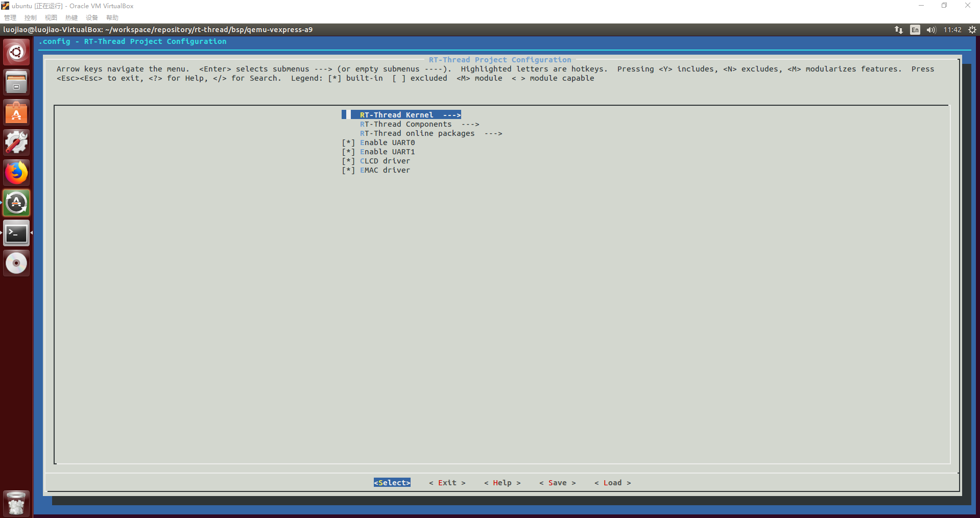Open the sound volume indicator
Screen dimensions: 980x518
coord(931,30)
